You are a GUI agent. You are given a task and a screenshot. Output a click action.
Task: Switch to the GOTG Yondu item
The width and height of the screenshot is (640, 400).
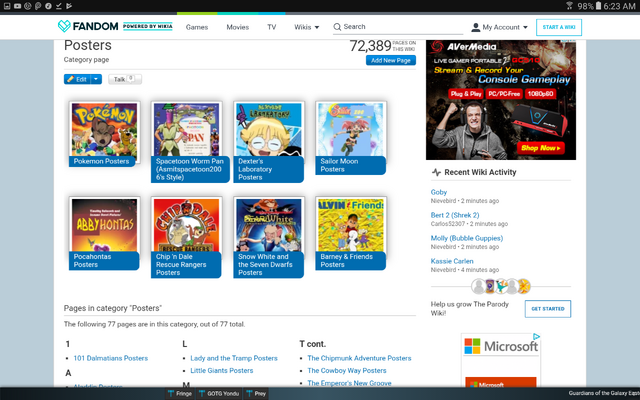pos(219,393)
